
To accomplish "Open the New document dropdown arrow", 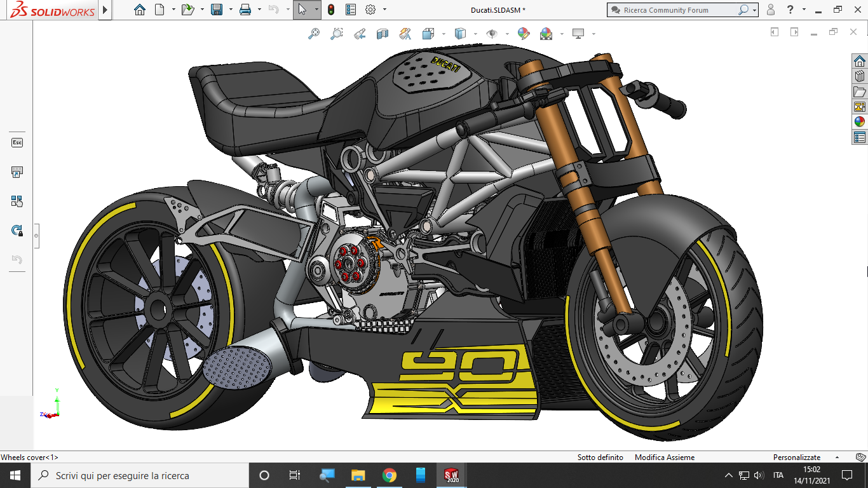I will [173, 10].
